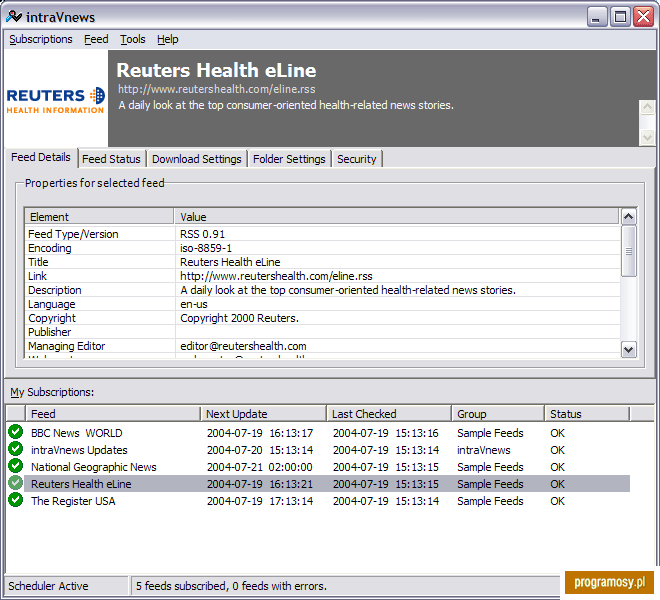660x600 pixels.
Task: Open the Security tab
Action: point(357,159)
